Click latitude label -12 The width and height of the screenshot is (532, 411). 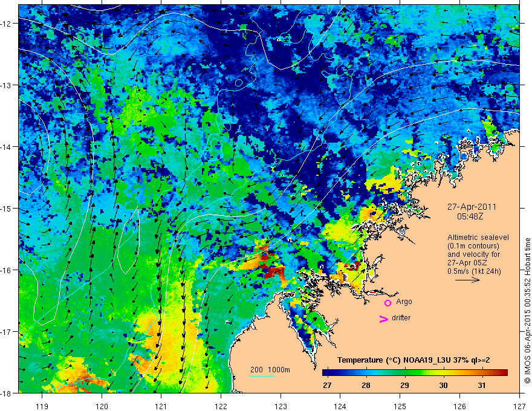(x=6, y=24)
